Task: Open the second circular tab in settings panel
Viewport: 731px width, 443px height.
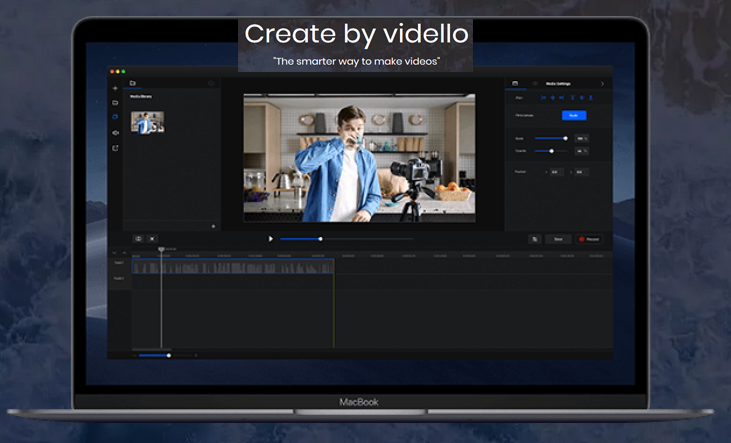Action: click(x=535, y=83)
